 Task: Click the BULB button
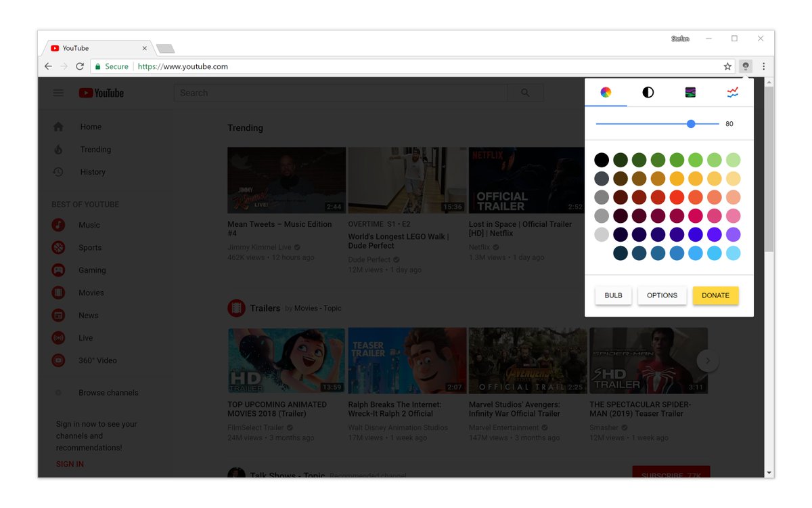click(x=614, y=295)
